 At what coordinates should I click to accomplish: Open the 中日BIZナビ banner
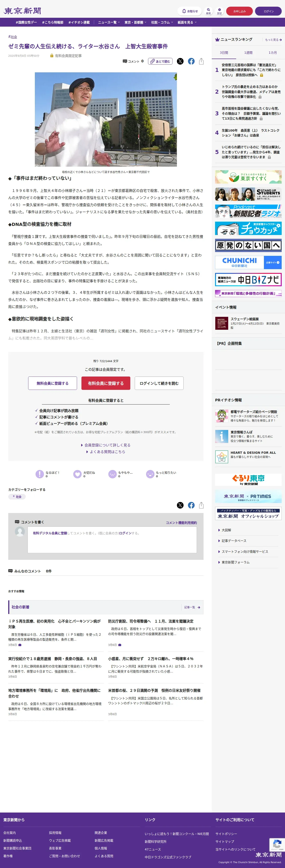point(248,280)
